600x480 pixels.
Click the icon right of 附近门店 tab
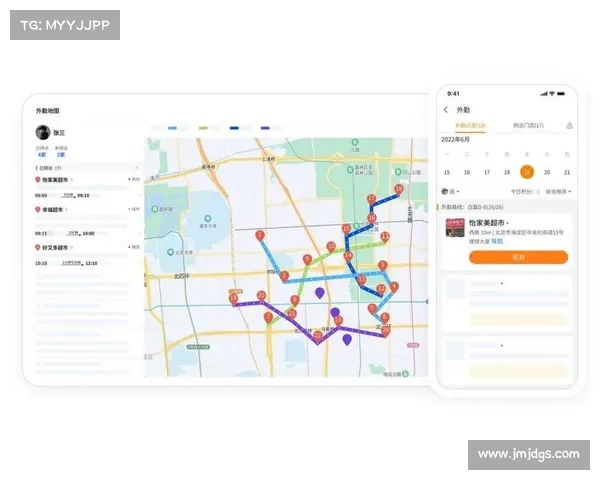[x=569, y=126]
